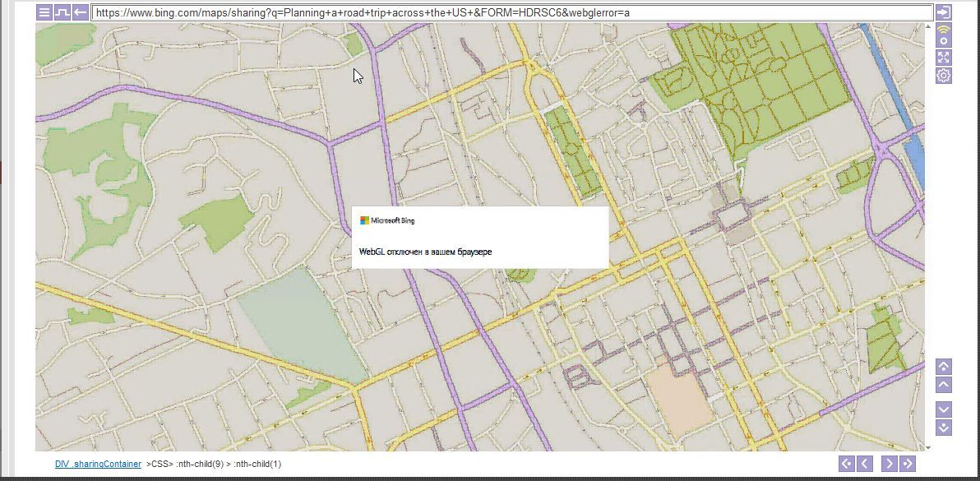Jump to top with dotted up chevron
The width and height of the screenshot is (980, 481).
pos(944,367)
